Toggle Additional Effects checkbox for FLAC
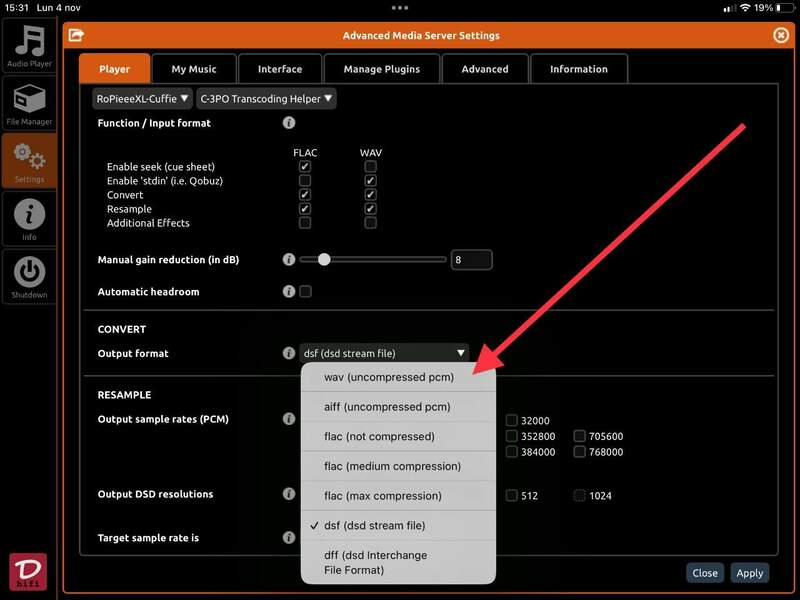800x600 pixels. 305,223
